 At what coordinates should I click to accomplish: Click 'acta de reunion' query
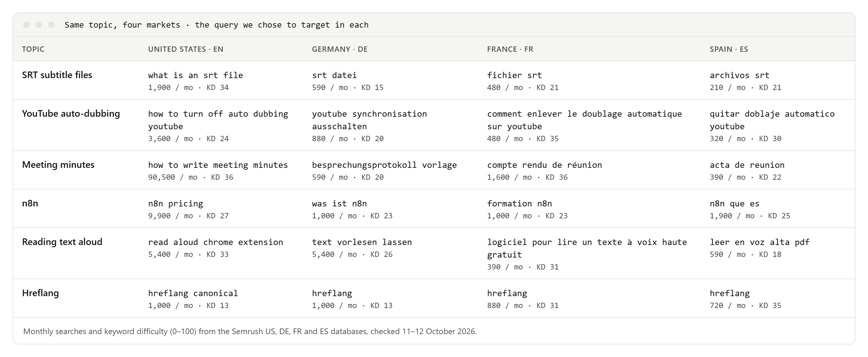coord(747,165)
